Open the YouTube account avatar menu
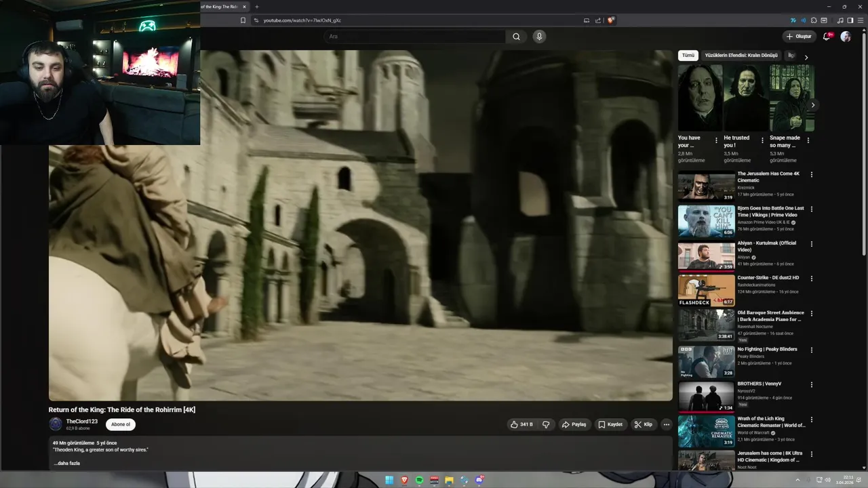 [x=846, y=37]
